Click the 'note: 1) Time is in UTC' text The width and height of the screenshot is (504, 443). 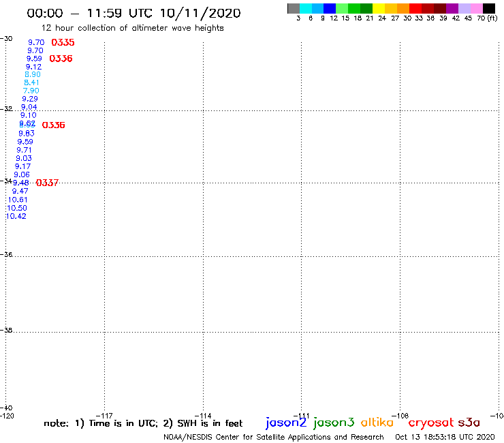[101, 423]
